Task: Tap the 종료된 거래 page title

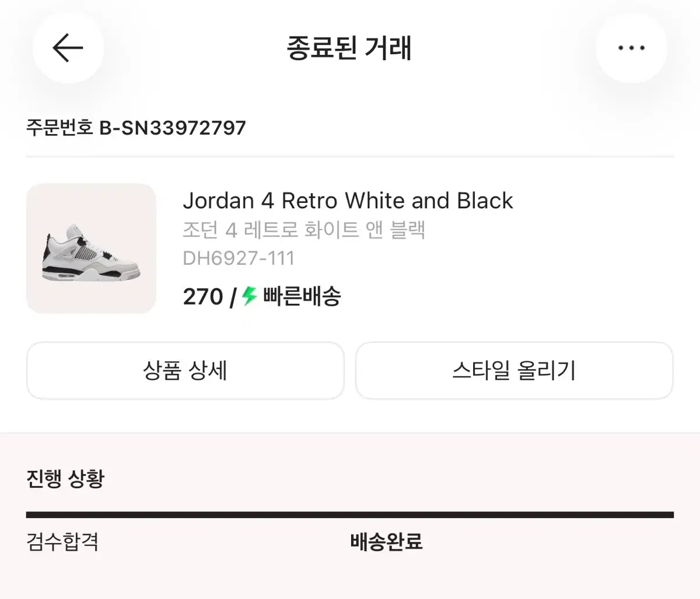Action: [x=349, y=48]
